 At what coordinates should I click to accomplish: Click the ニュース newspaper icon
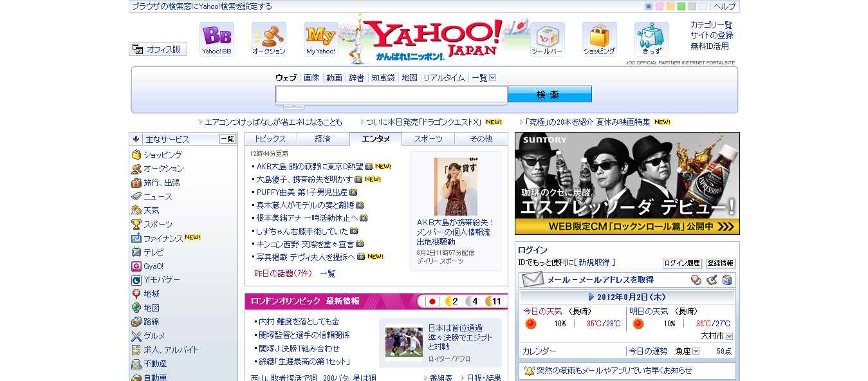point(136,197)
